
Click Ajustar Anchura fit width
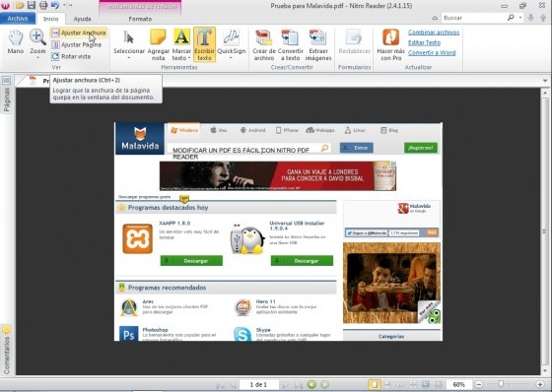click(x=79, y=33)
